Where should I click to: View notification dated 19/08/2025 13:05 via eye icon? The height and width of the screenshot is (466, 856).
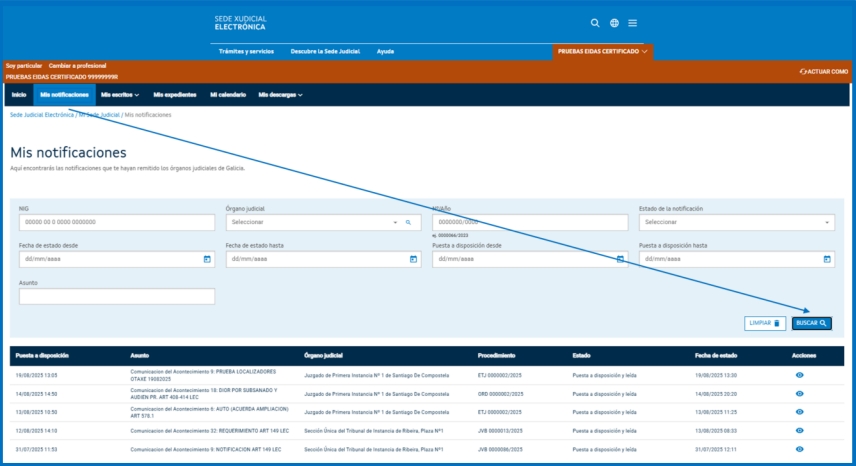pyautogui.click(x=799, y=374)
